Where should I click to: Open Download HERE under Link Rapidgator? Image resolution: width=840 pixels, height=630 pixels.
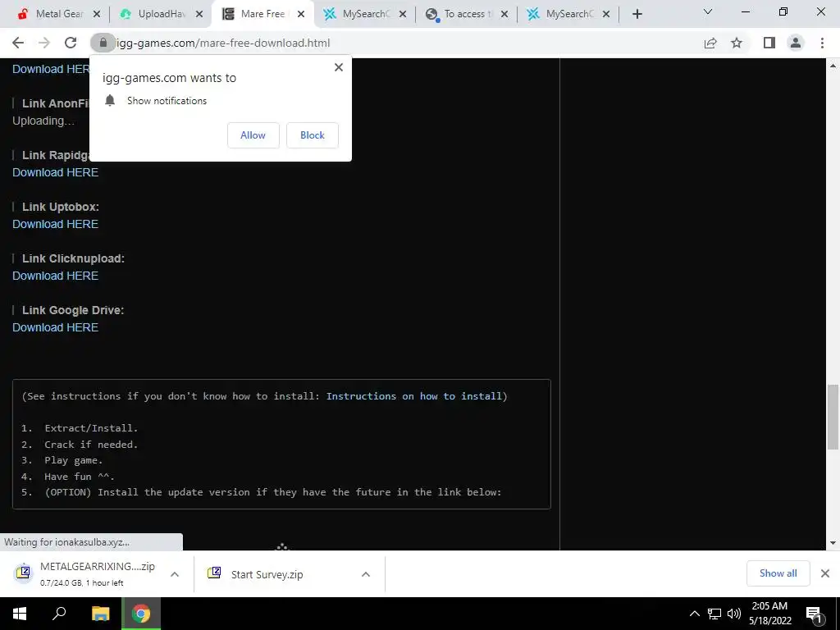point(55,172)
